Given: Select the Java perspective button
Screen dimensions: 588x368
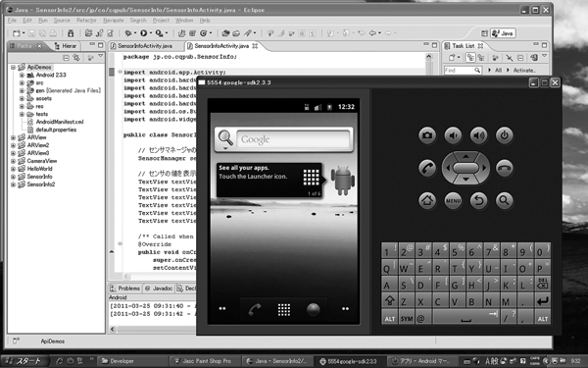Looking at the screenshot, I should [503, 33].
